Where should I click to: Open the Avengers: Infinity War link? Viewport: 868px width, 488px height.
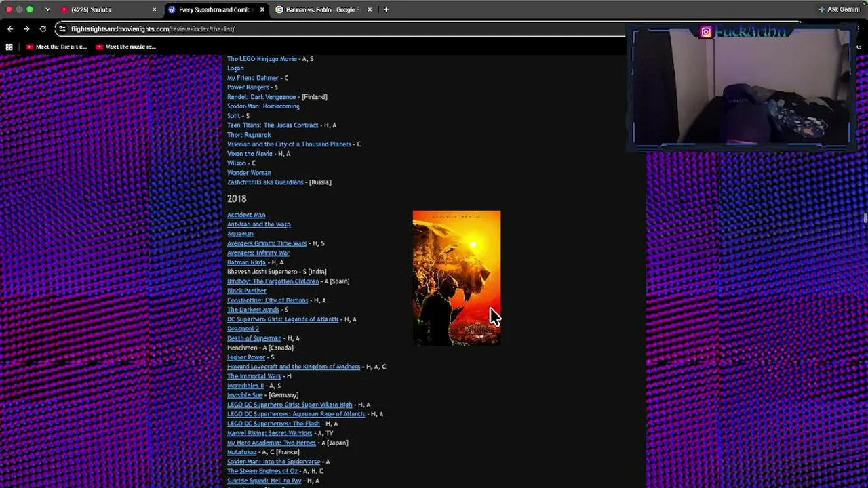coord(258,253)
